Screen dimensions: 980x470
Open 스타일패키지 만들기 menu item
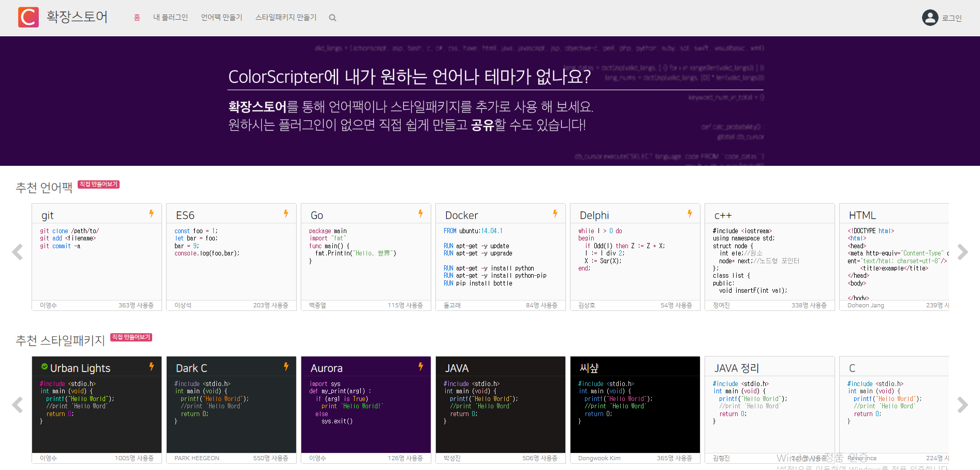tap(286, 18)
